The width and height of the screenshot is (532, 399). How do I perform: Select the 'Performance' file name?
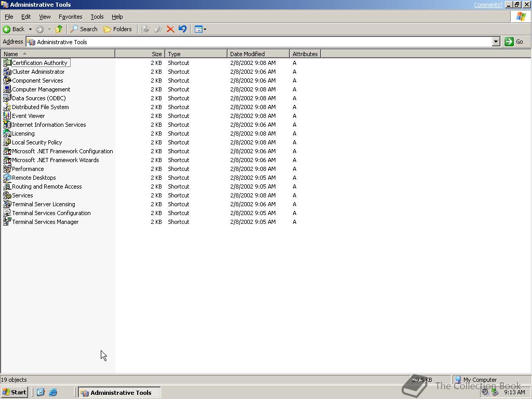click(28, 169)
